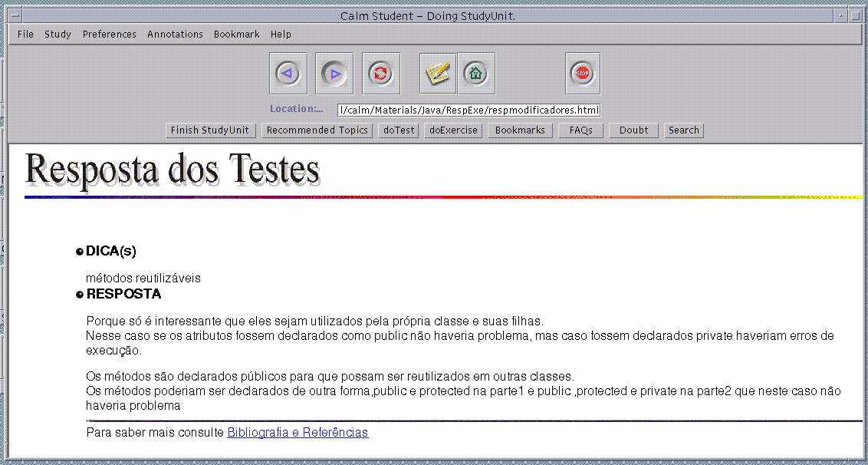This screenshot has width=868, height=465.
Task: Reload page with the red refresh icon
Action: 381,74
